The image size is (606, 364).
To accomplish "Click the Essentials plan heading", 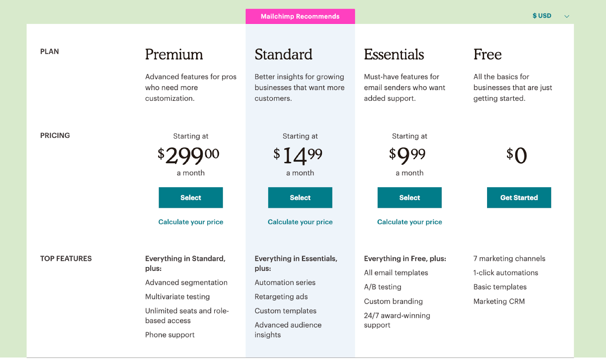I will pyautogui.click(x=394, y=54).
